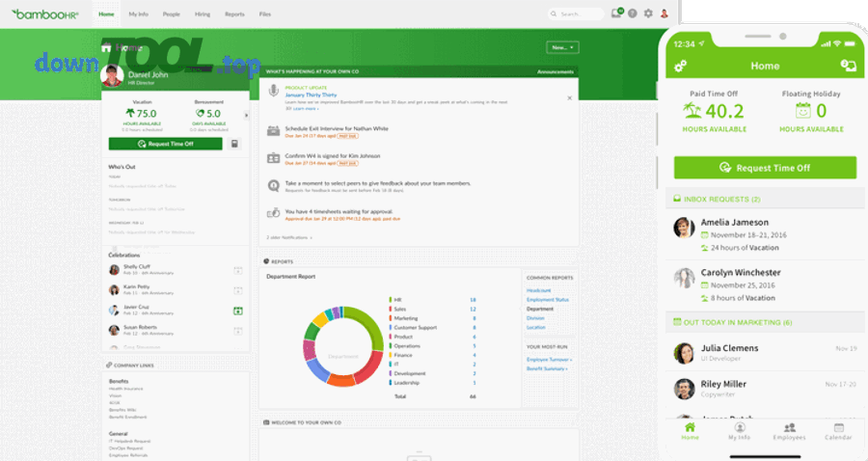The image size is (868, 461).
Task: Tap the mobile settings gears icon
Action: [x=681, y=66]
